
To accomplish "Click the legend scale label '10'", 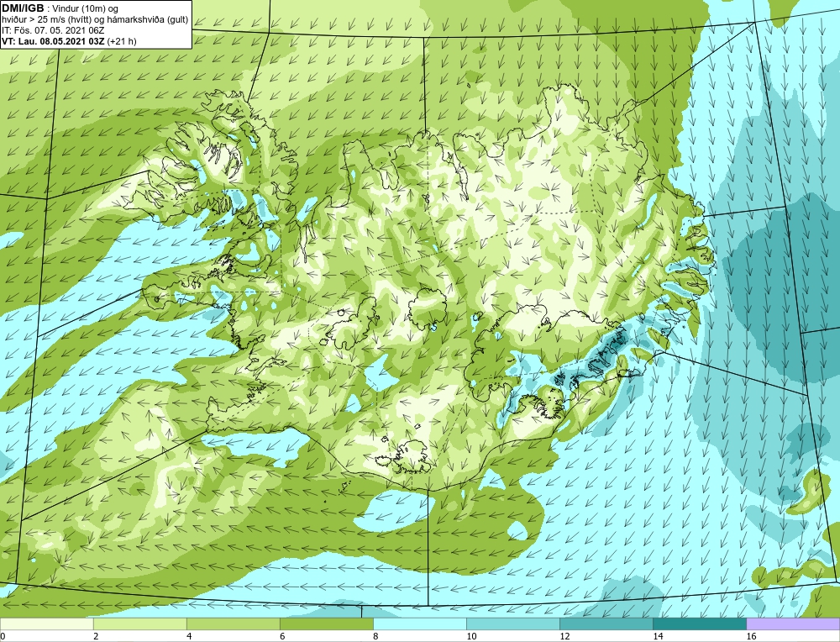I will (x=471, y=636).
